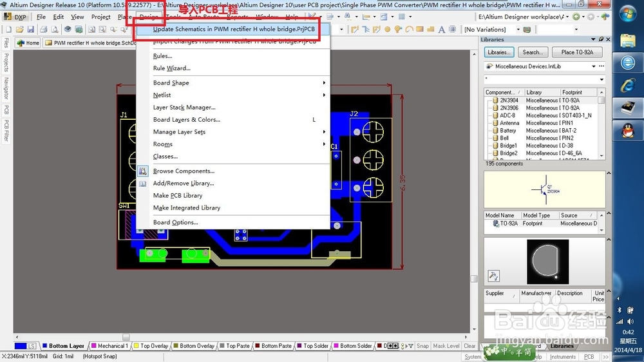Select the polygon pour tool

pyautogui.click(x=430, y=30)
